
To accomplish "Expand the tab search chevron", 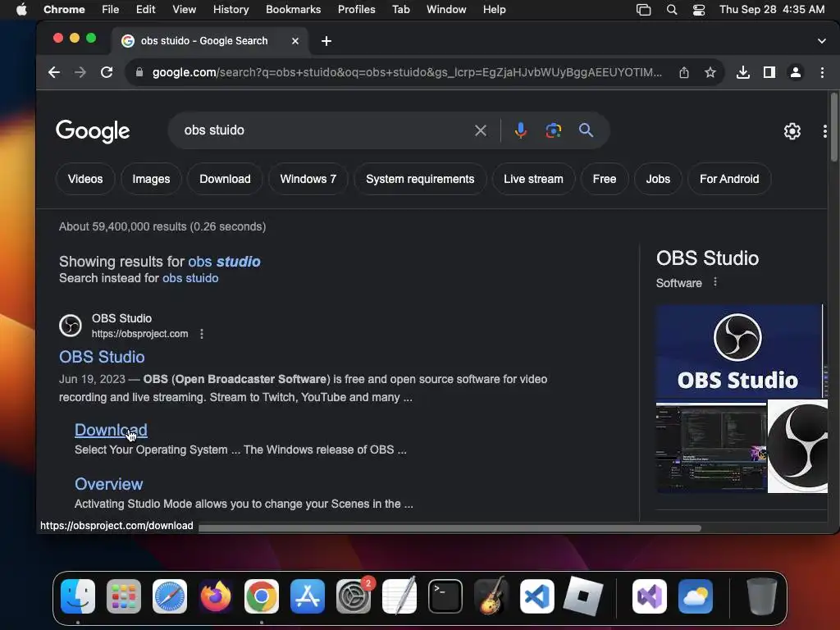I will click(x=822, y=41).
